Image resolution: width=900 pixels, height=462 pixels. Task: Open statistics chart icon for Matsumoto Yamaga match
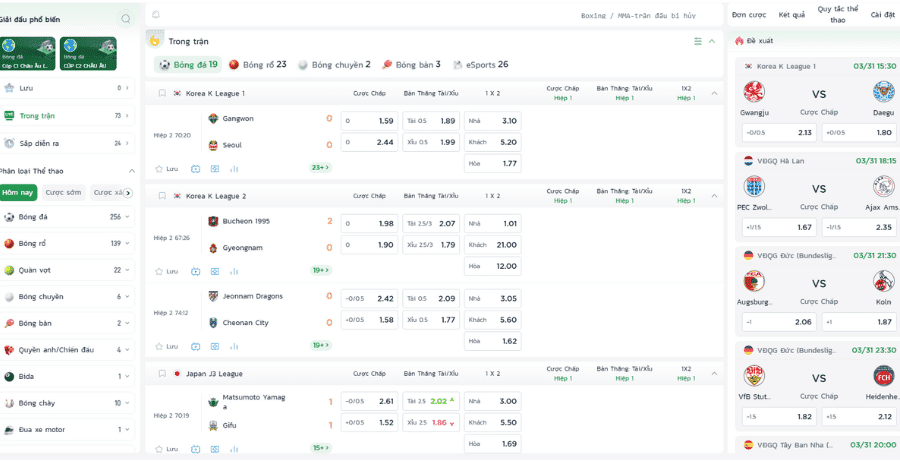click(234, 449)
